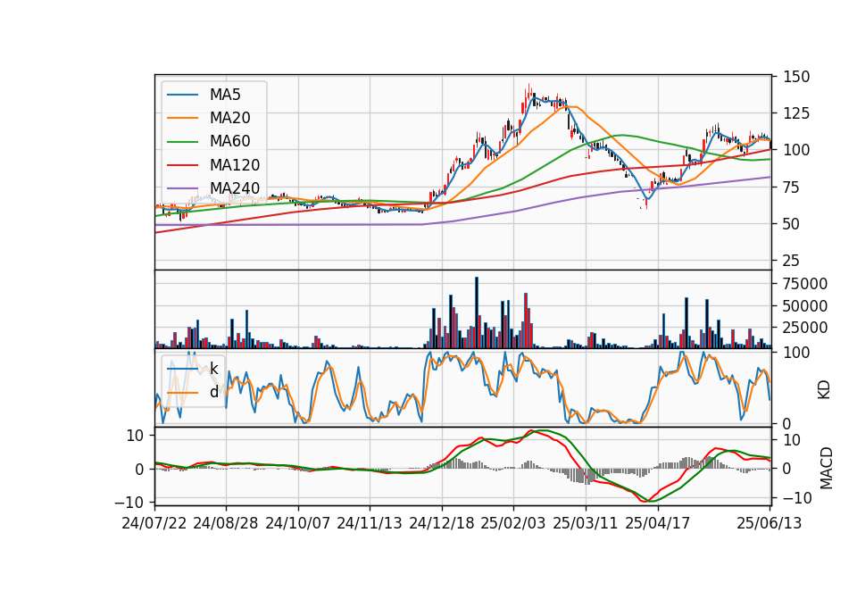Click the MACD axis title
The height and width of the screenshot is (616, 857).
tap(826, 469)
